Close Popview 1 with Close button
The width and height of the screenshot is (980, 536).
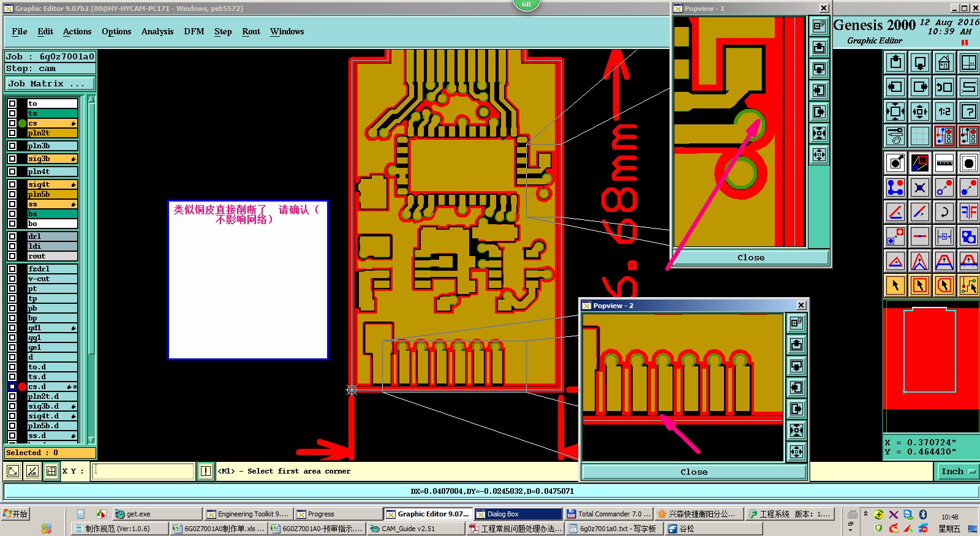(x=751, y=257)
